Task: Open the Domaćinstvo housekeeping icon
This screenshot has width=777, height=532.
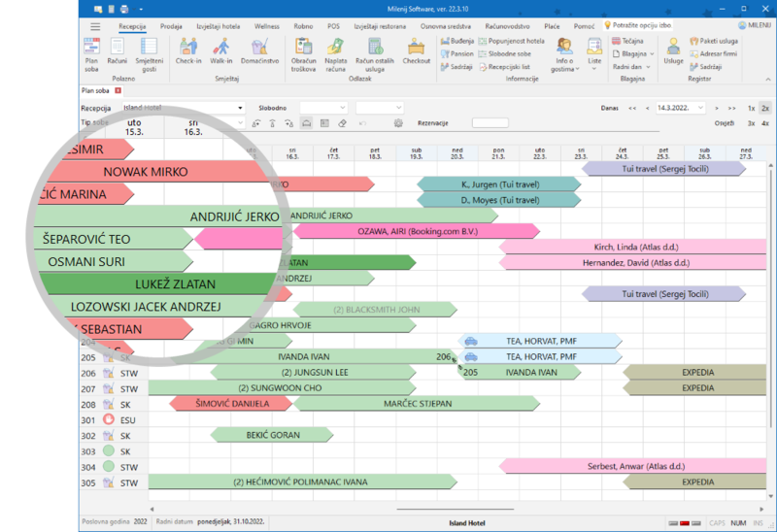Action: [260, 50]
